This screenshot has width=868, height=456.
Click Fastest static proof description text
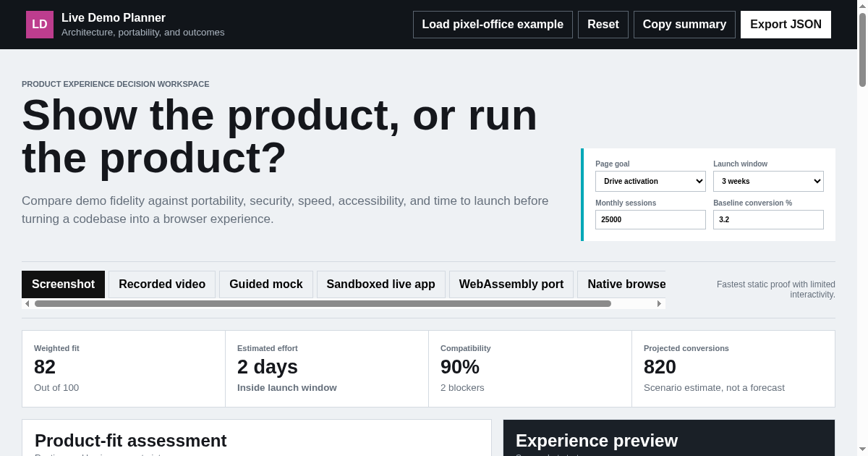(776, 290)
